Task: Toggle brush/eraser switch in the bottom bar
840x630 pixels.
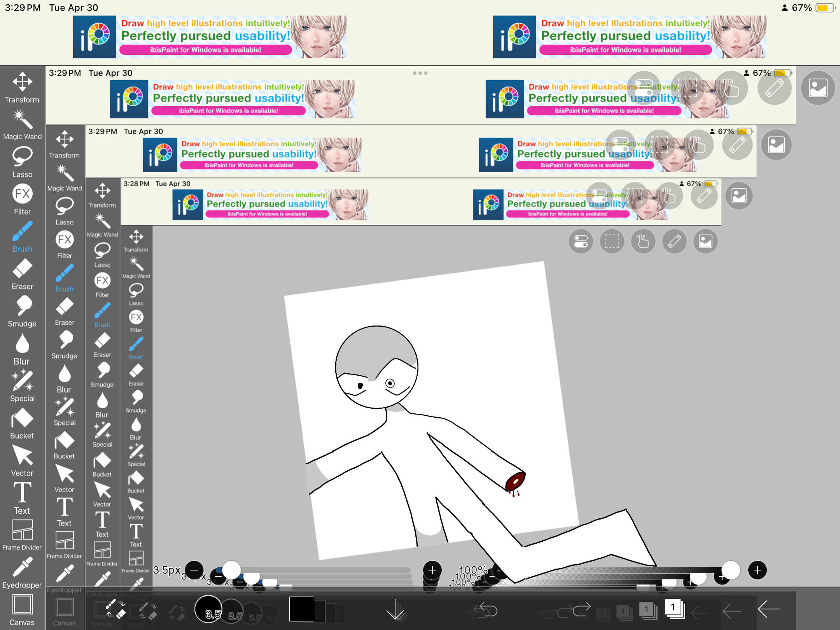Action: (x=115, y=609)
